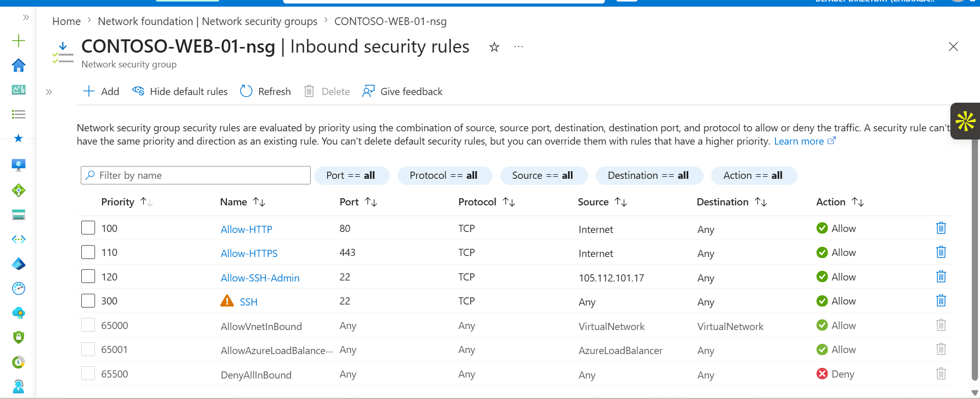
Task: Tick the checkbox for the SSH 300 rule
Action: pos(88,300)
